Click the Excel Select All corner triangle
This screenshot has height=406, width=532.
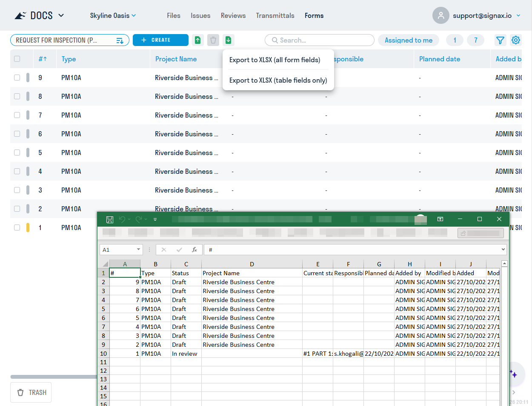click(x=105, y=264)
